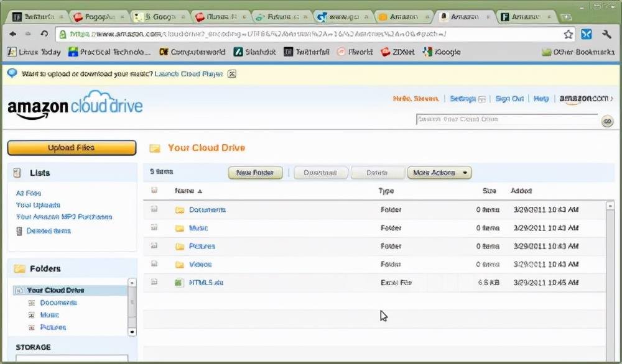Switch to the Future browser tab

click(282, 17)
